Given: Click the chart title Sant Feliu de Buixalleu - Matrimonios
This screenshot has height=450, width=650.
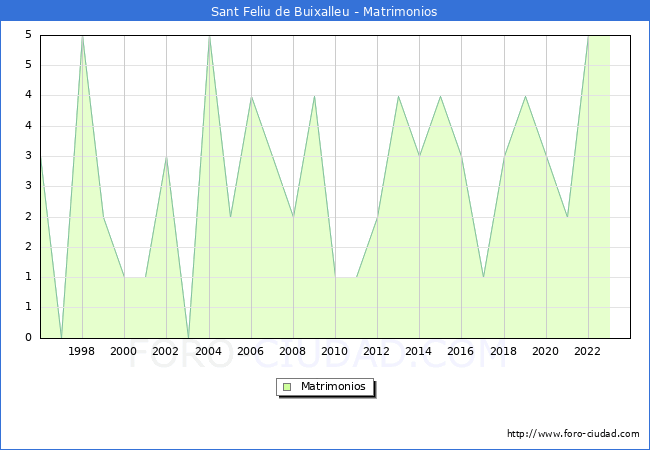Looking at the screenshot, I should pyautogui.click(x=324, y=11).
